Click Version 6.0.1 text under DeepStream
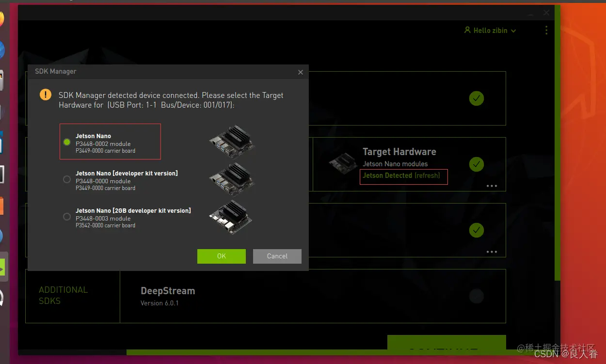This screenshot has width=606, height=364. (159, 303)
